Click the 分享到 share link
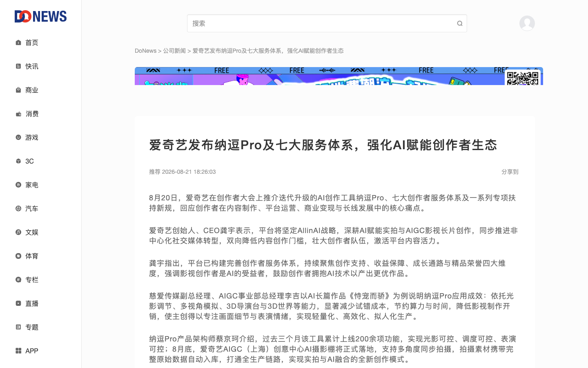The image size is (588, 368). [x=510, y=172]
